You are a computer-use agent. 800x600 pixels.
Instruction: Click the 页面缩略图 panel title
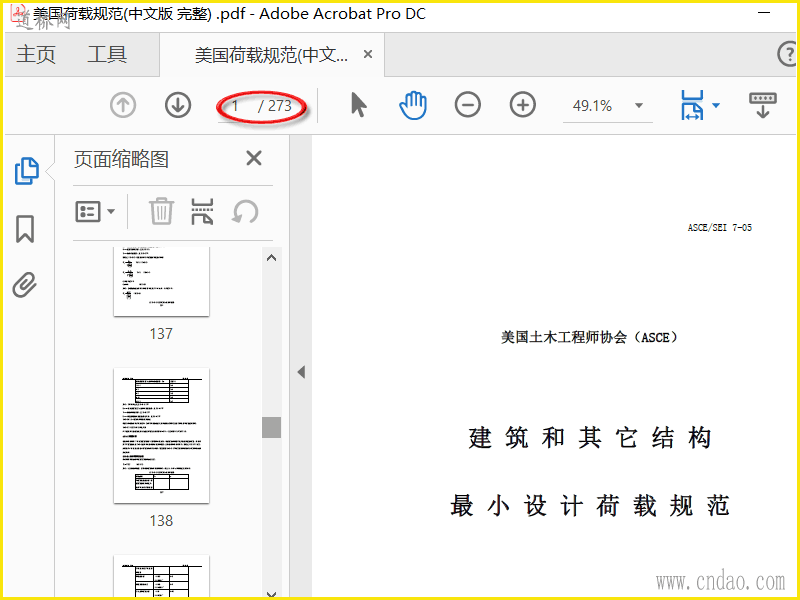(x=121, y=159)
